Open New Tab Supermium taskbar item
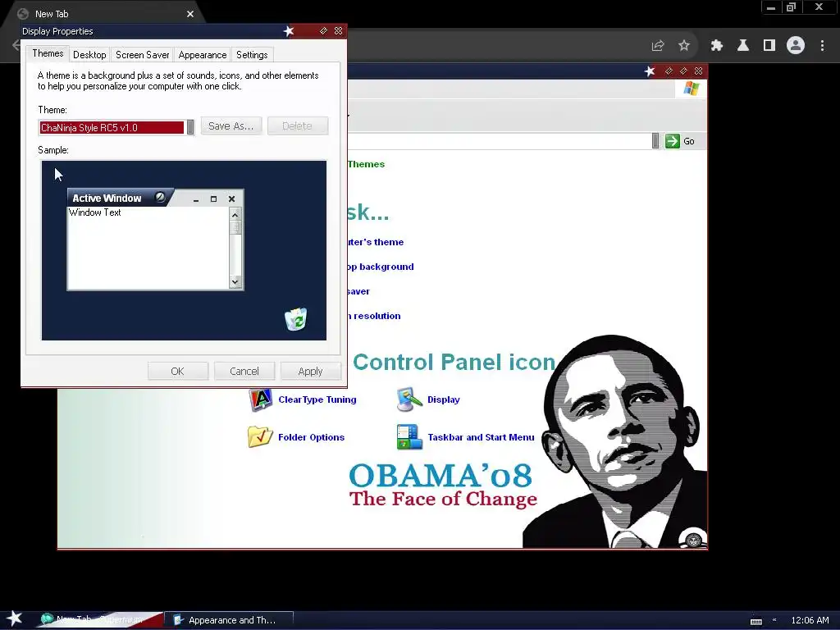The height and width of the screenshot is (630, 840). 99,620
